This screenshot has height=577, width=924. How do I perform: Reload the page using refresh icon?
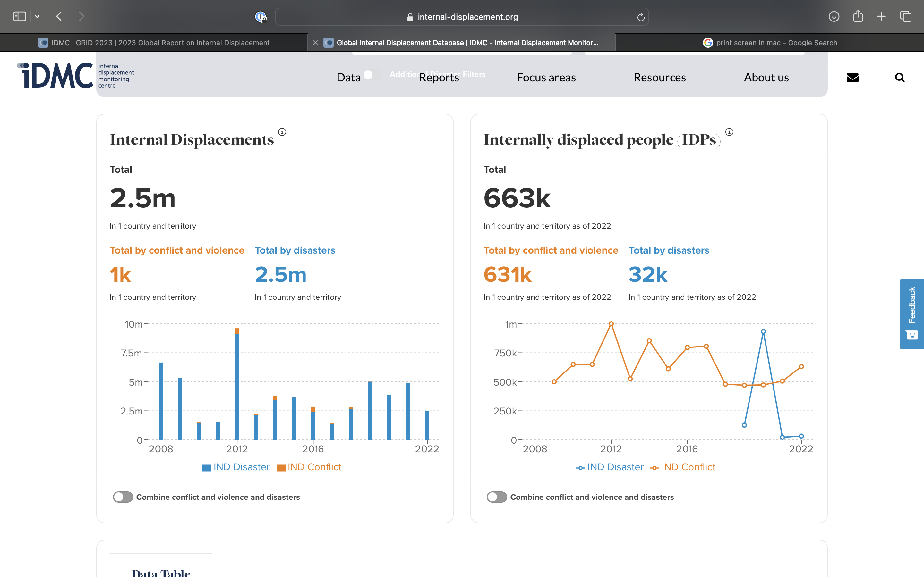click(641, 17)
